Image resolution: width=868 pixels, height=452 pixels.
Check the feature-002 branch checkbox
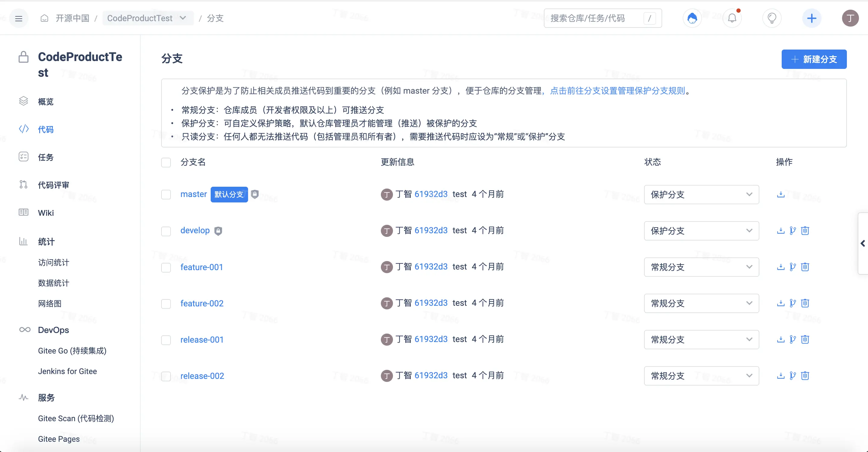pos(166,304)
